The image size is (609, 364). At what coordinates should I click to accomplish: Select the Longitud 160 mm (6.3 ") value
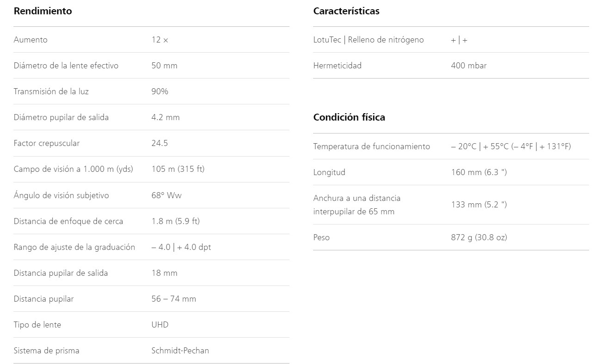479,172
